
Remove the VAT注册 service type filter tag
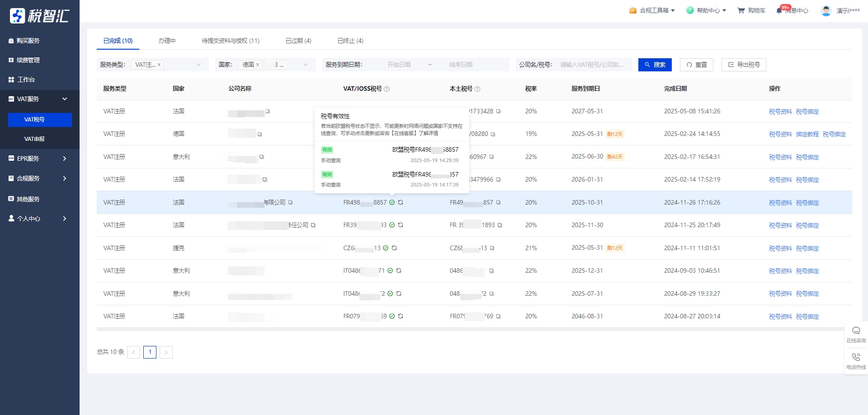coord(159,65)
